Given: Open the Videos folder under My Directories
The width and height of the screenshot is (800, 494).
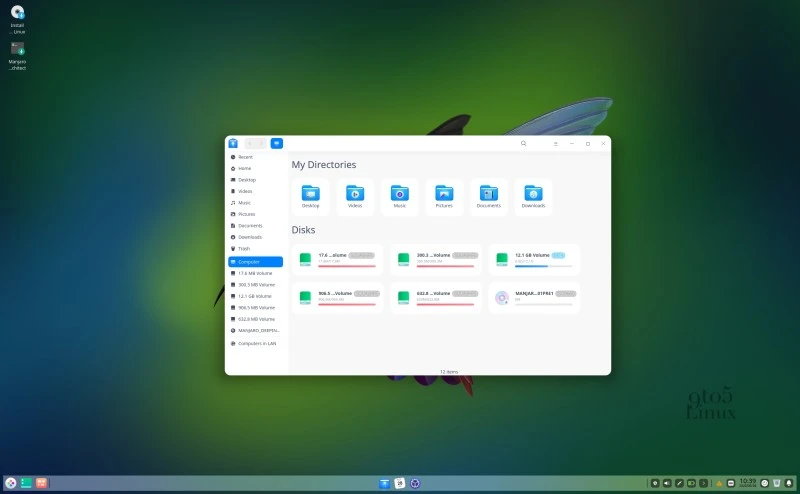Looking at the screenshot, I should coord(355,197).
